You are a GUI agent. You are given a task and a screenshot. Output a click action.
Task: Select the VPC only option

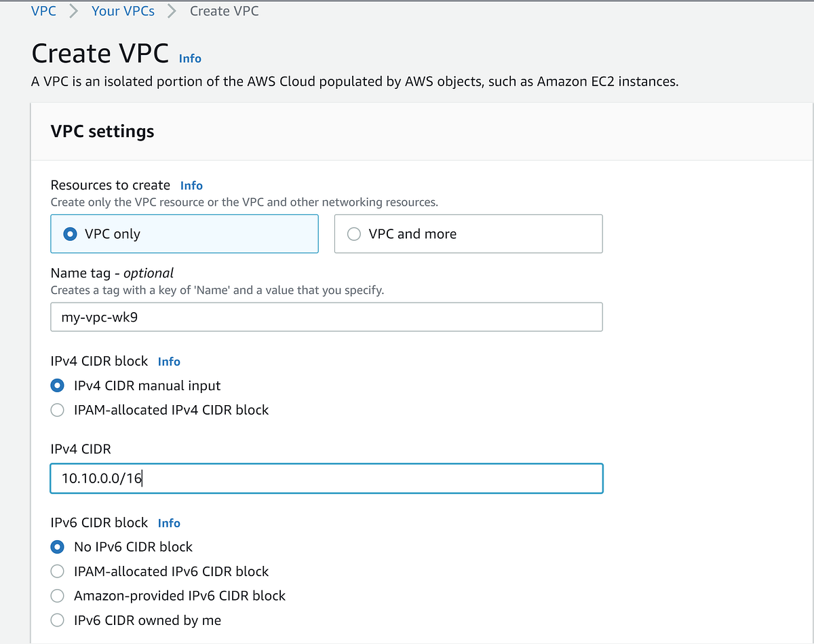point(70,234)
